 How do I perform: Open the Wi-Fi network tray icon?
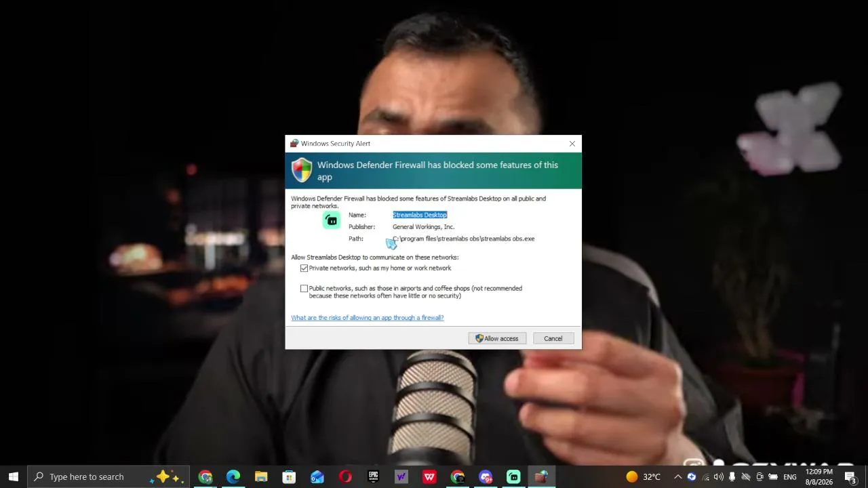[705, 476]
